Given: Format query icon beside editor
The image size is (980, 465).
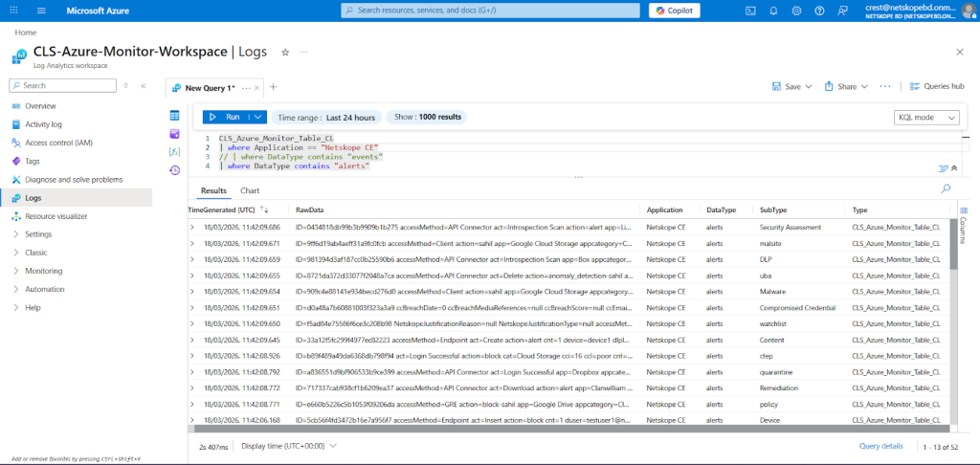Looking at the screenshot, I should [943, 168].
